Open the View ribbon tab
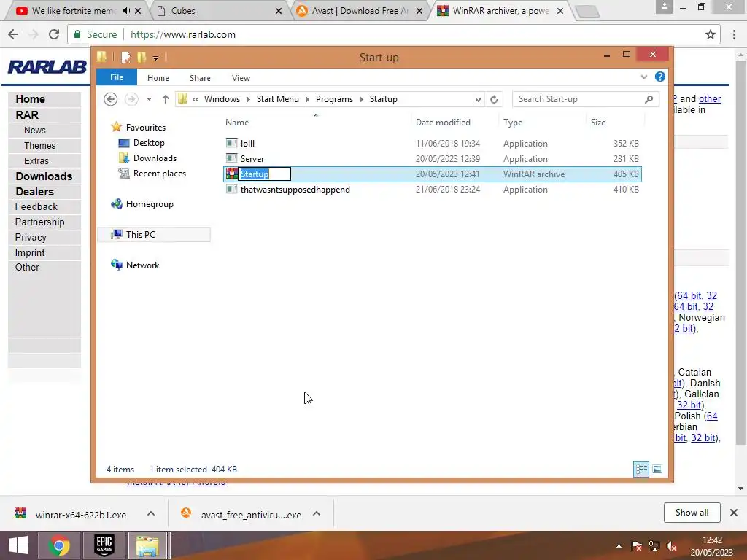 pos(241,77)
